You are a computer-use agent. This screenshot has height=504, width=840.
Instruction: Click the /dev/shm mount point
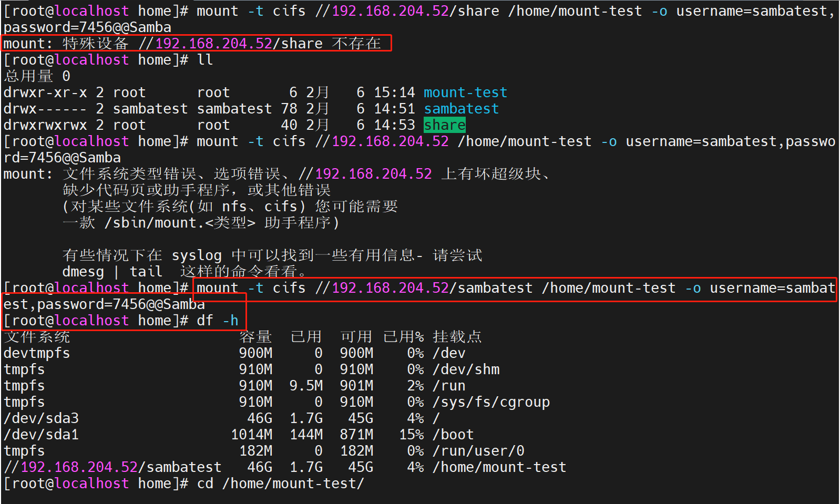[466, 369]
